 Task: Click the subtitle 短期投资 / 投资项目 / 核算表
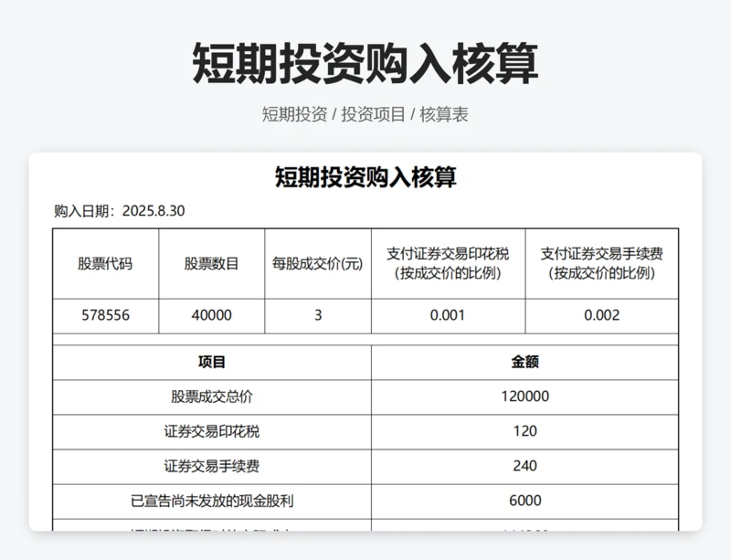click(365, 114)
